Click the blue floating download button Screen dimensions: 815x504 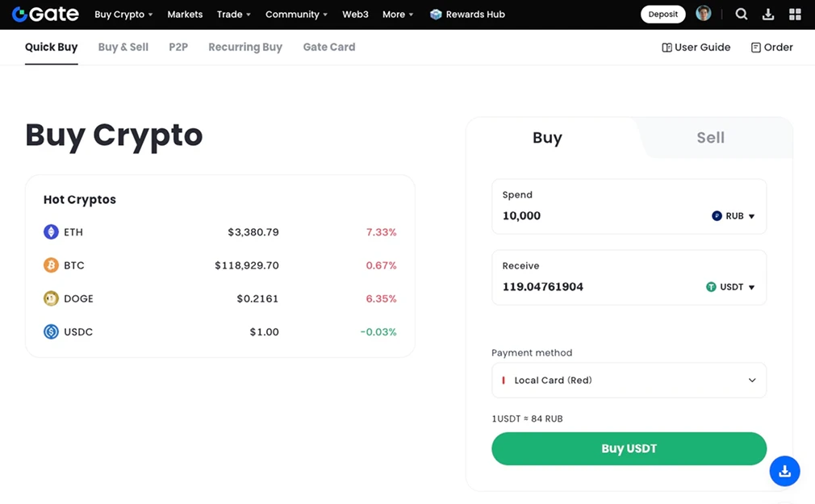(x=784, y=471)
